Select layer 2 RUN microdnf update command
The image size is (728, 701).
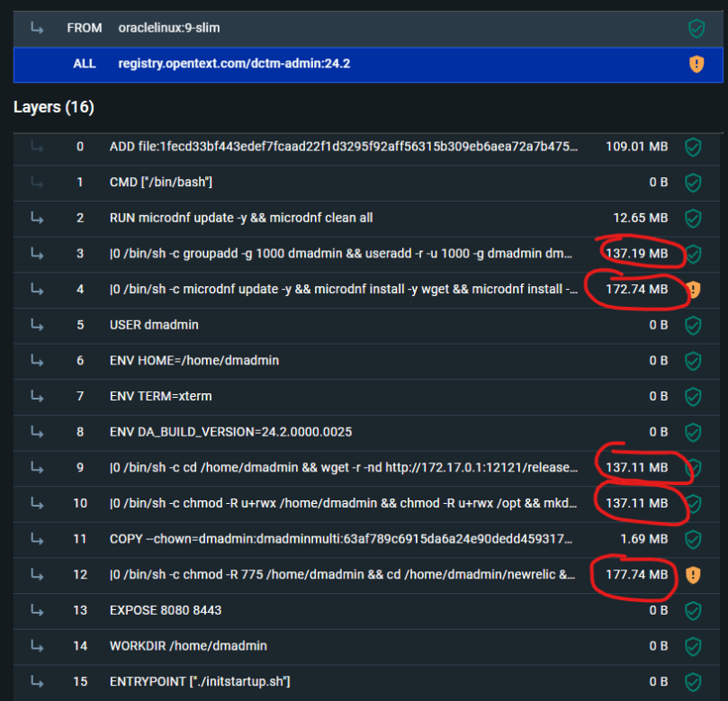click(x=367, y=218)
